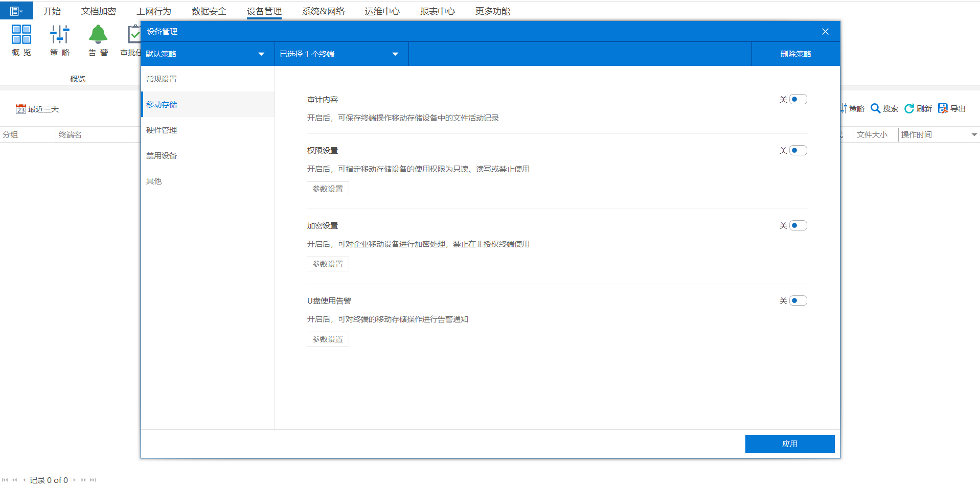The height and width of the screenshot is (486, 980).
Task: Click 参数设置 under 权限设置
Action: tap(328, 189)
